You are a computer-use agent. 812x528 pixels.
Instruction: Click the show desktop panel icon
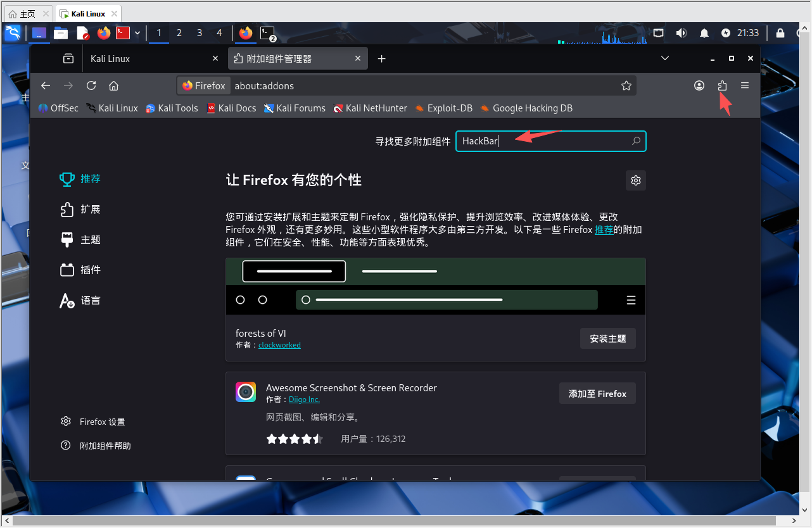(39, 33)
